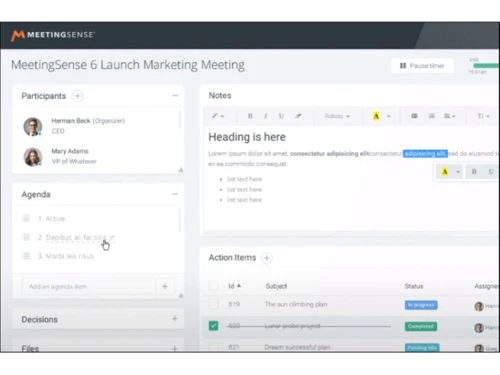Open the paragraph alignment dropdown

(449, 116)
